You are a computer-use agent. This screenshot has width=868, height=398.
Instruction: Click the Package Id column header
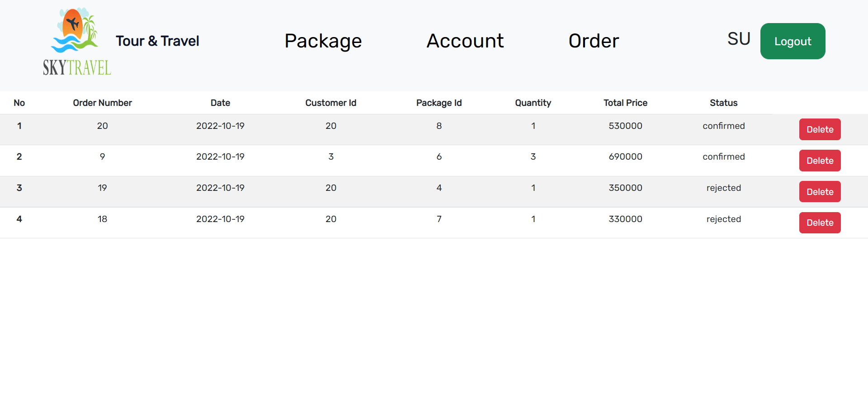click(x=439, y=103)
